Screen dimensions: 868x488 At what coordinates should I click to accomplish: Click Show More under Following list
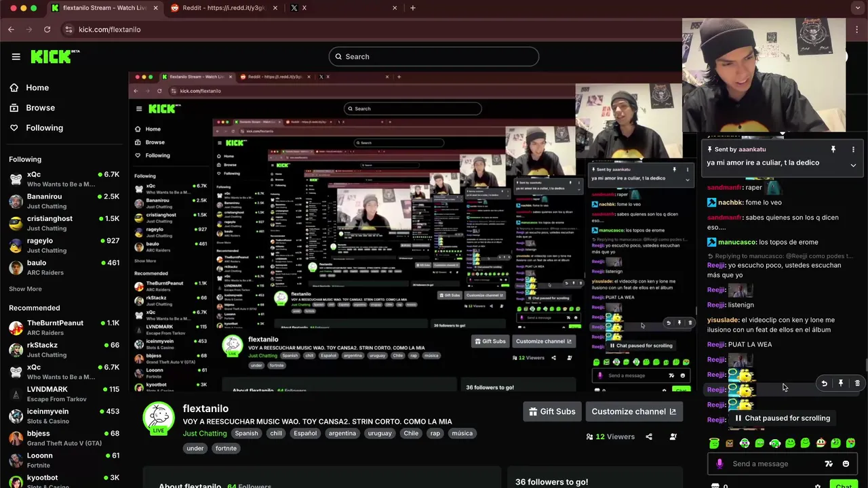25,289
